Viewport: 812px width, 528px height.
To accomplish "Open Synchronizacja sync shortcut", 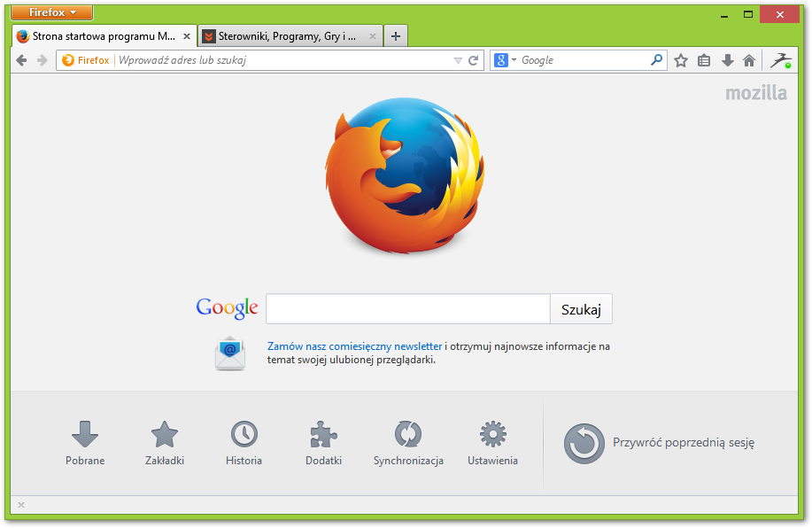I will pos(408,443).
